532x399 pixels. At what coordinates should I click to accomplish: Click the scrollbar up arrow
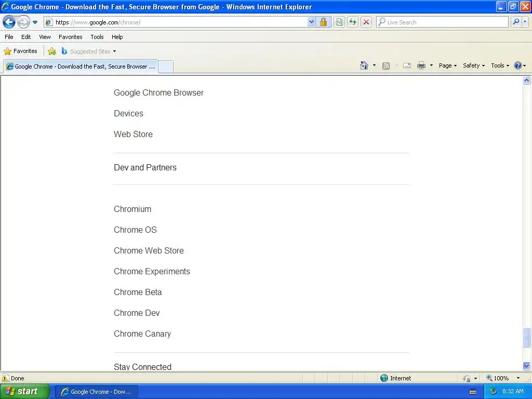(x=526, y=80)
